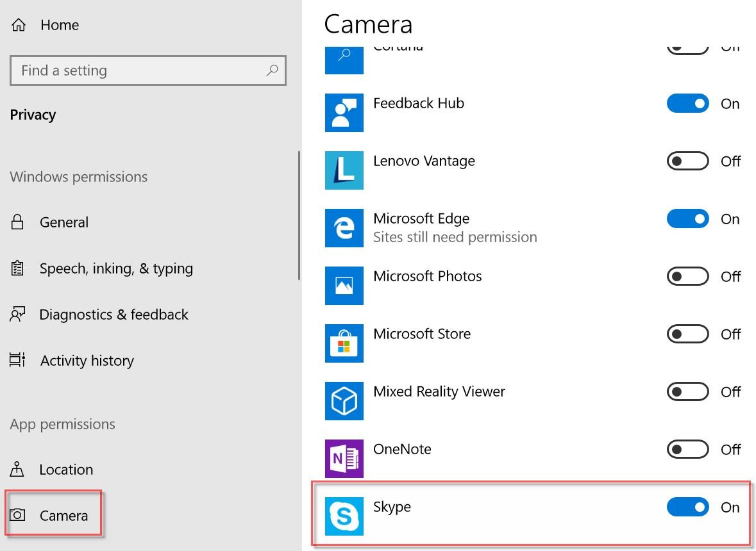Open Diagnostics & feedback settings

[x=113, y=314]
